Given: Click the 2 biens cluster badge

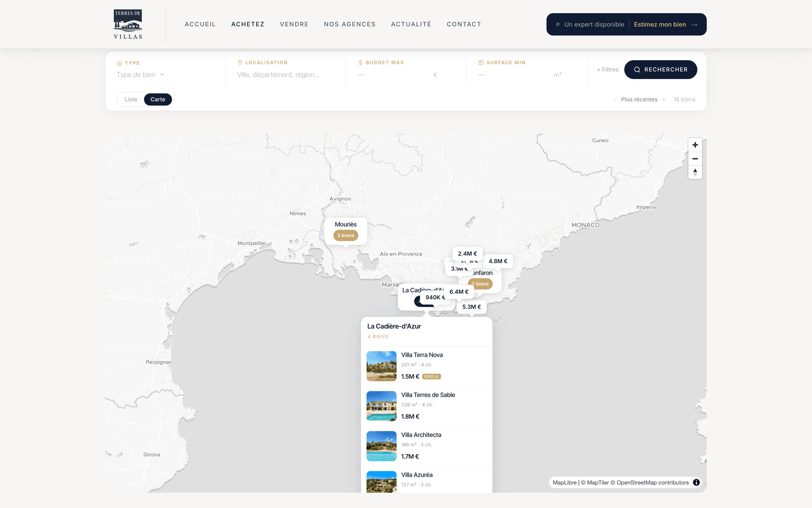Looking at the screenshot, I should [x=480, y=284].
